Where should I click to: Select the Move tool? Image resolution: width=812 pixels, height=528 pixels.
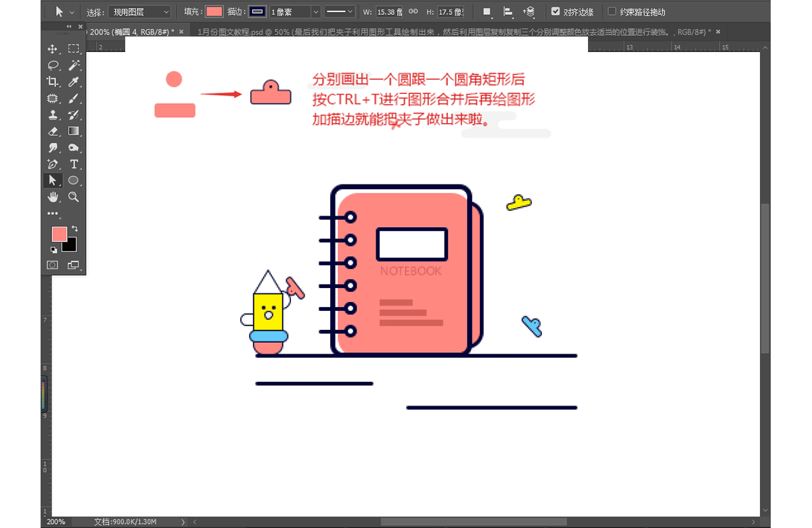[53, 50]
